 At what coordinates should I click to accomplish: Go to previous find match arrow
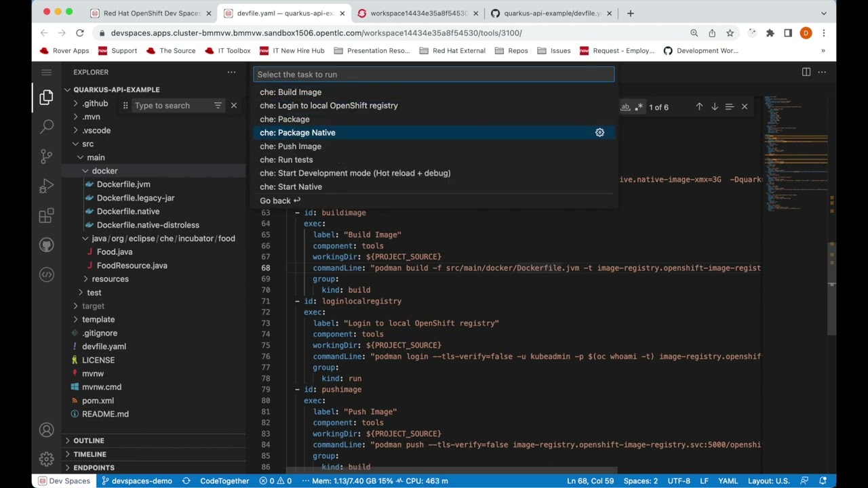pyautogui.click(x=699, y=106)
